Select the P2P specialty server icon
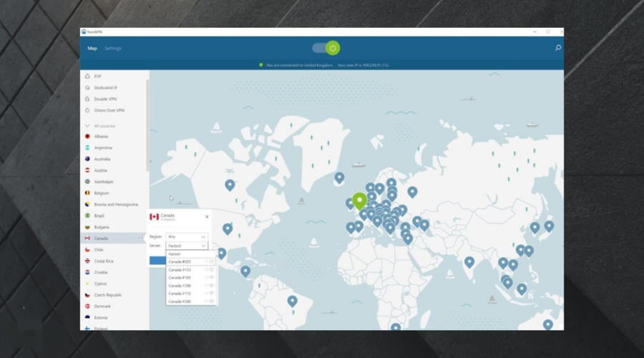This screenshot has width=644, height=358. coord(87,76)
